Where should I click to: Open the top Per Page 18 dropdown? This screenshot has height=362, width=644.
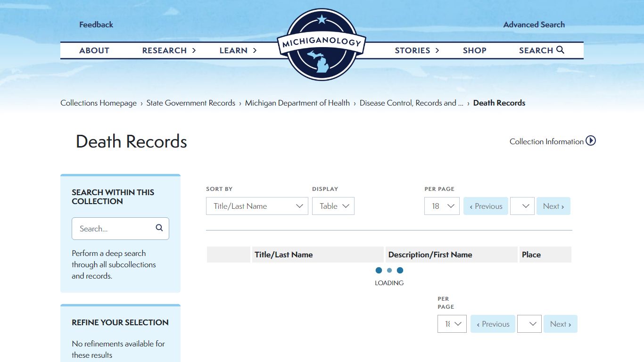tap(442, 206)
